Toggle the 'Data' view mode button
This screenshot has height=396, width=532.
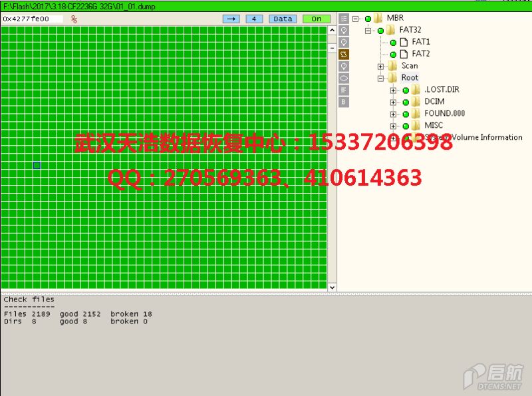tap(283, 19)
